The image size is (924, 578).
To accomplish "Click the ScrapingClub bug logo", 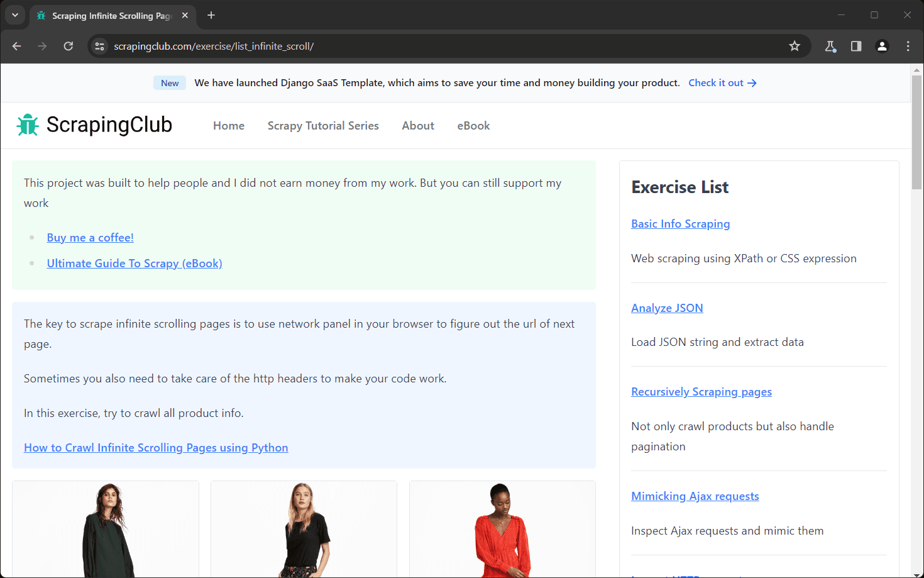I will [x=28, y=125].
